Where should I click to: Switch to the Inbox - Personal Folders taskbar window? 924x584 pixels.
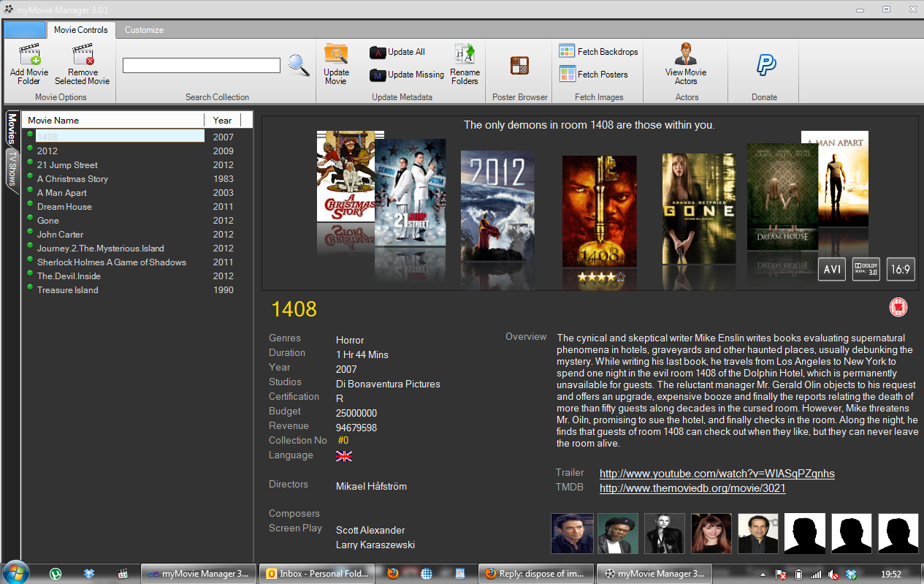pos(316,574)
